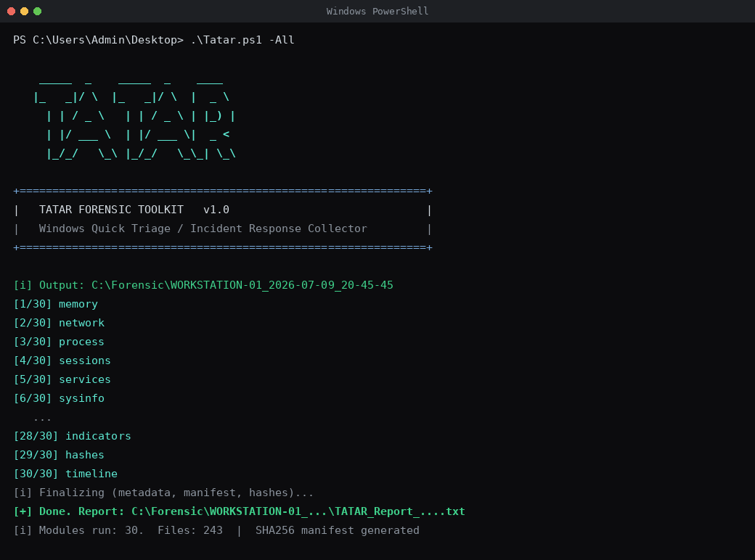Click the Windows PowerShell window title

coord(377,11)
